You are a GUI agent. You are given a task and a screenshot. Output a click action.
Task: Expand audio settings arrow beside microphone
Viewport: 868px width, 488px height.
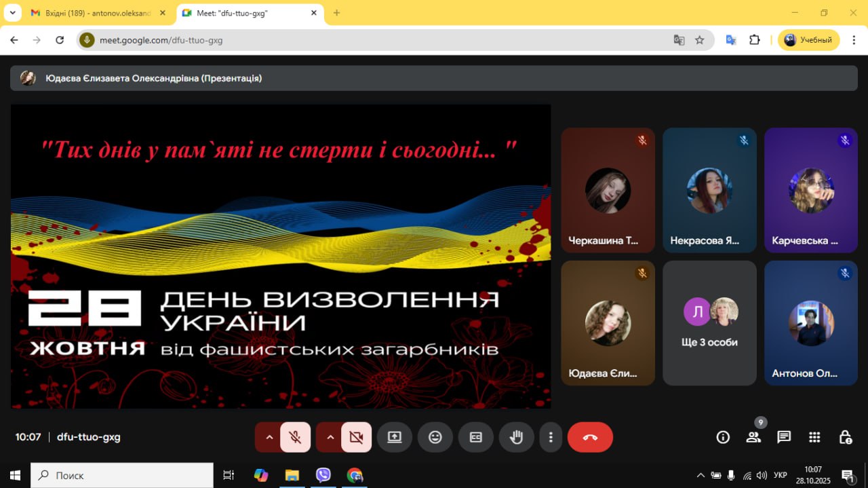coord(269,437)
